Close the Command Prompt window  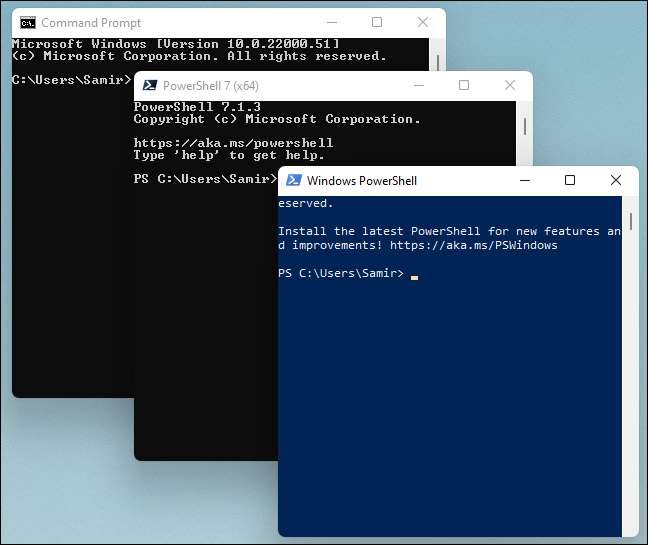422,22
